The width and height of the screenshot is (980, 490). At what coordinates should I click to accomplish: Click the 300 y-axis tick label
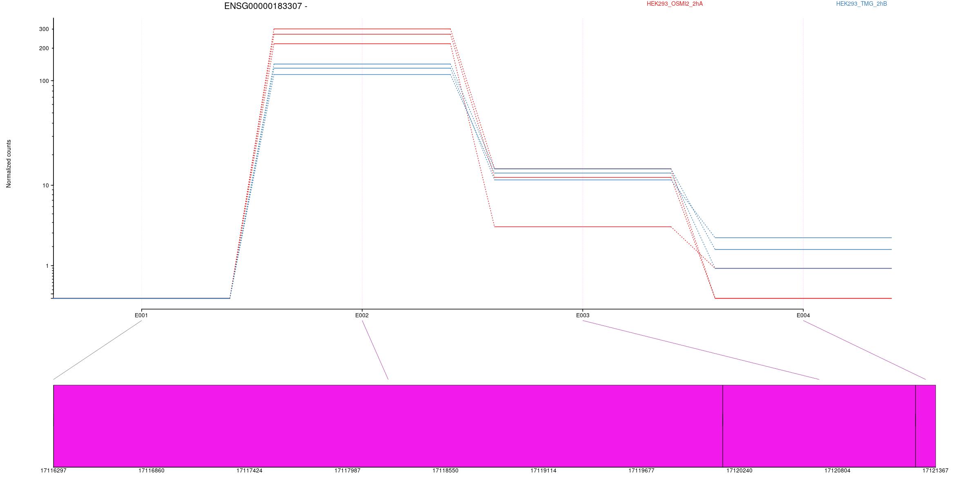click(44, 29)
